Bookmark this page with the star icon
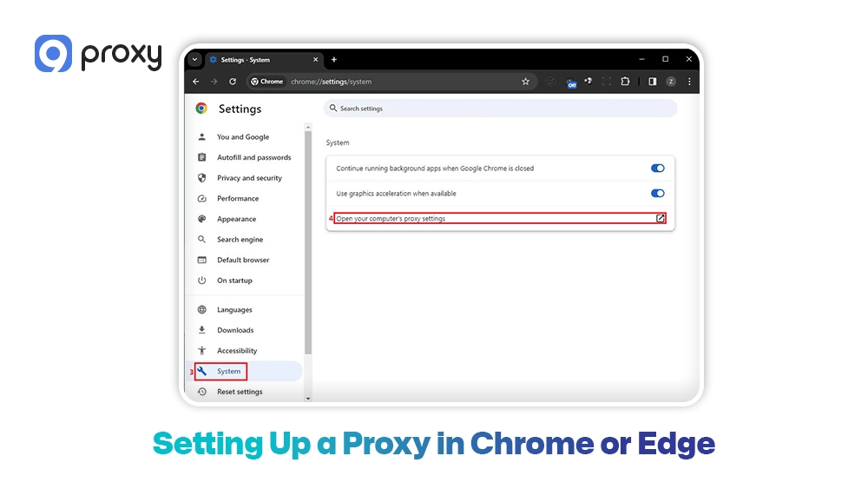The height and width of the screenshot is (489, 868). [x=525, y=82]
